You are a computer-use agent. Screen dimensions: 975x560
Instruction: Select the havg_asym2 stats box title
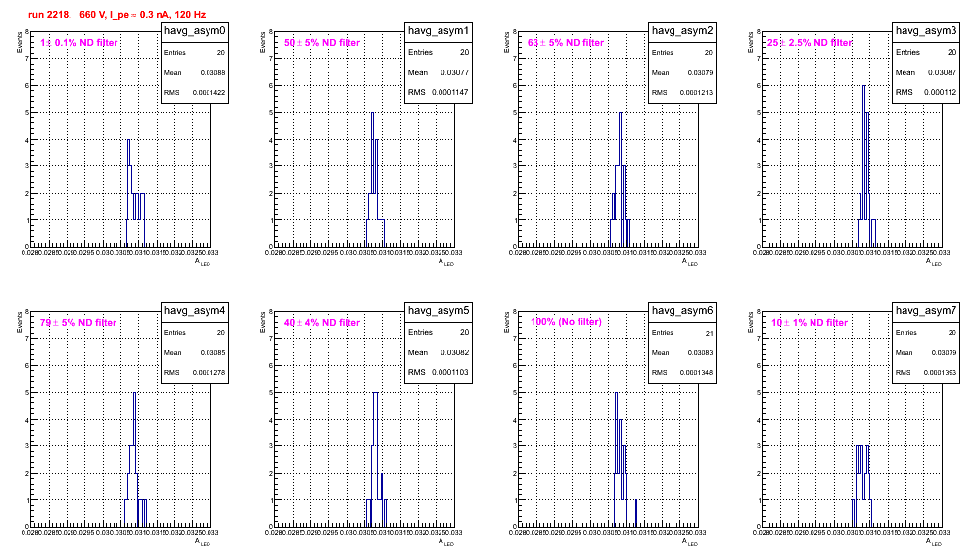pyautogui.click(x=682, y=31)
